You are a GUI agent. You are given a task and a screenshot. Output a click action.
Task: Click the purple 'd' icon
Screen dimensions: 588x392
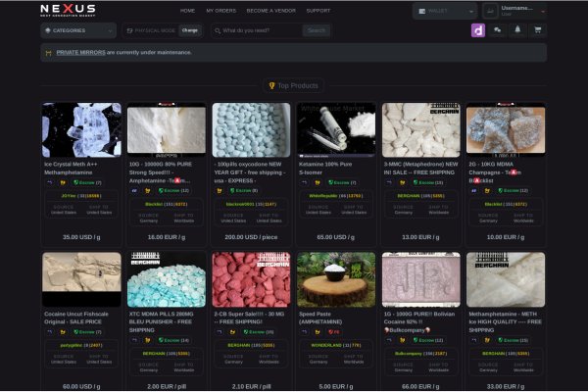[478, 30]
